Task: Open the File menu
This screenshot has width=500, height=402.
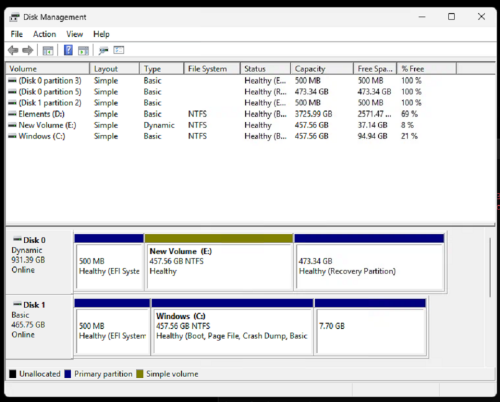Action: point(17,34)
